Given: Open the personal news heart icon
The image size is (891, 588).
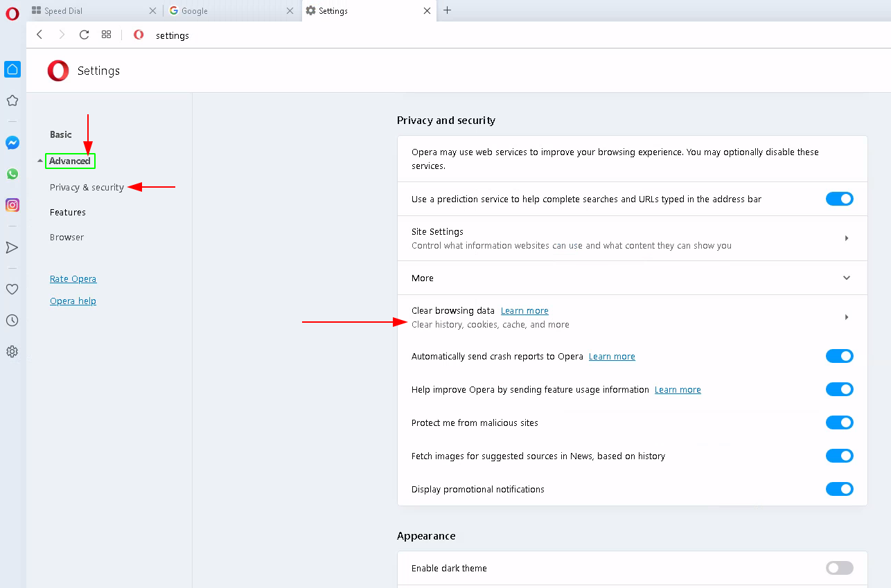Looking at the screenshot, I should point(12,289).
